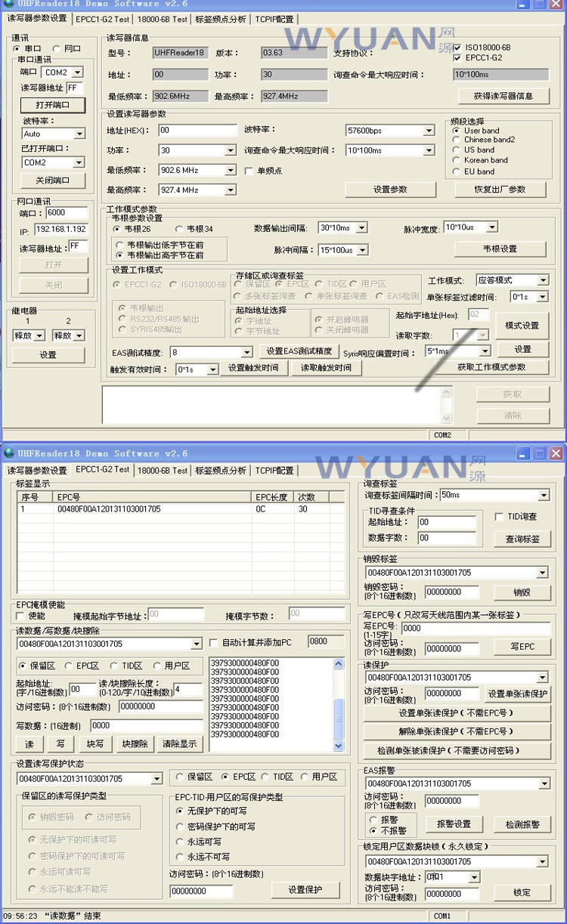567x924 pixels.
Task: Click 设置单张读保护 button
Action: [517, 694]
